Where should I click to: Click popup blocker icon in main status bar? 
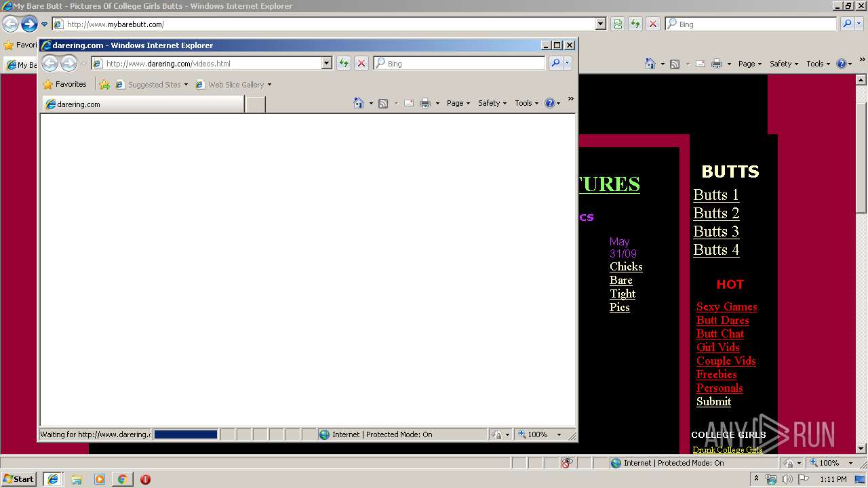(568, 463)
